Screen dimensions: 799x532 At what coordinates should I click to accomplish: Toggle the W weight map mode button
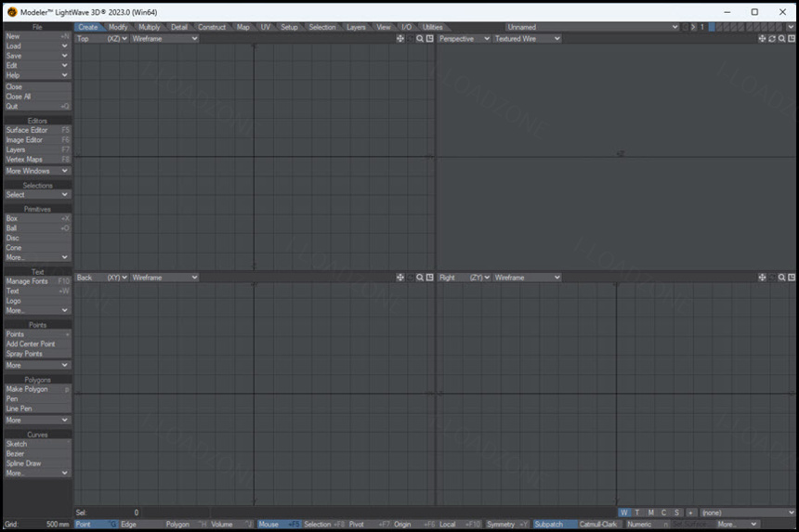[623, 513]
